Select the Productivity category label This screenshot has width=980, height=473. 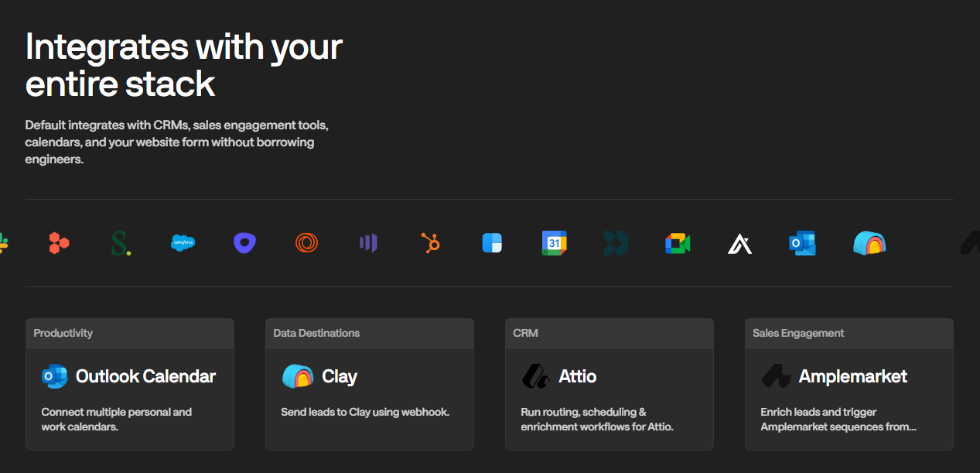pyautogui.click(x=63, y=333)
